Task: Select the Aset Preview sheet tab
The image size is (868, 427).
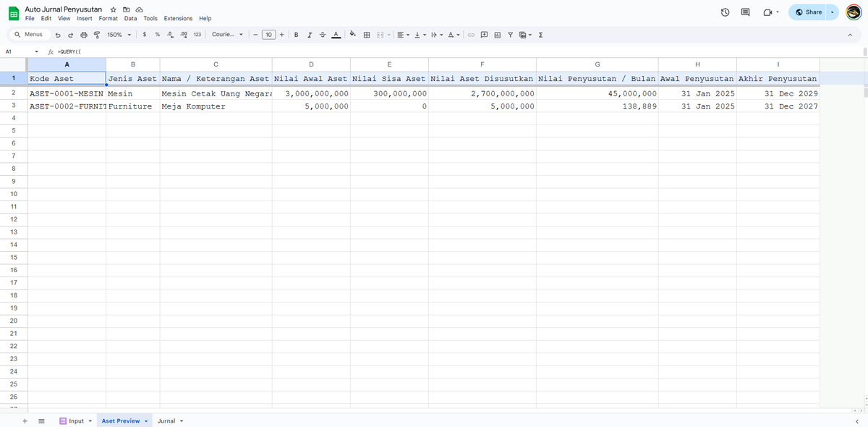Action: (x=124, y=420)
